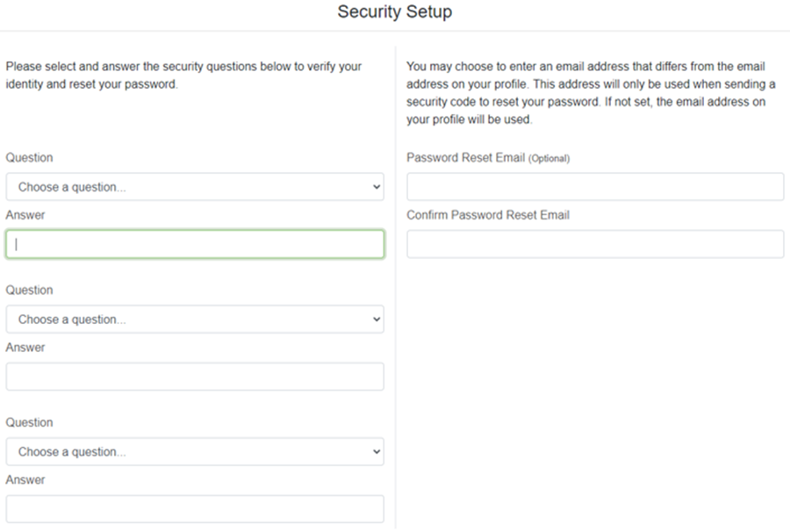The image size is (790, 532).
Task: Click the 'Security Setup' page heading
Action: click(395, 12)
